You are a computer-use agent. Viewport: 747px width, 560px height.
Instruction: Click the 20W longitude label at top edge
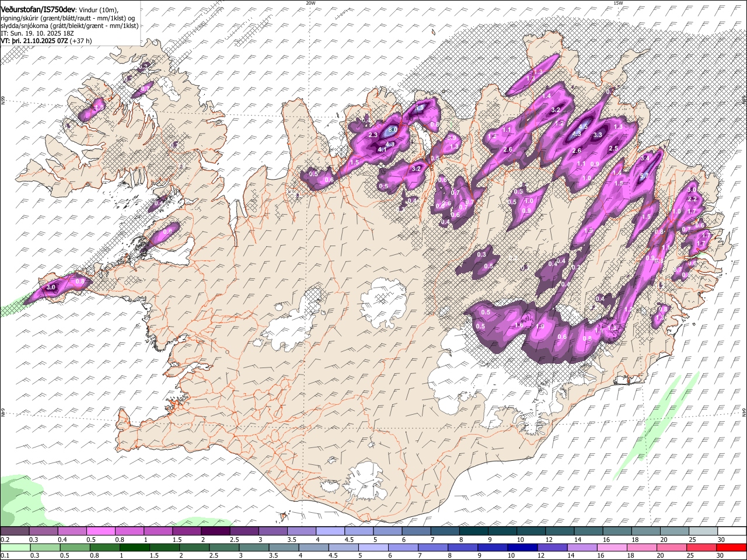point(310,3)
